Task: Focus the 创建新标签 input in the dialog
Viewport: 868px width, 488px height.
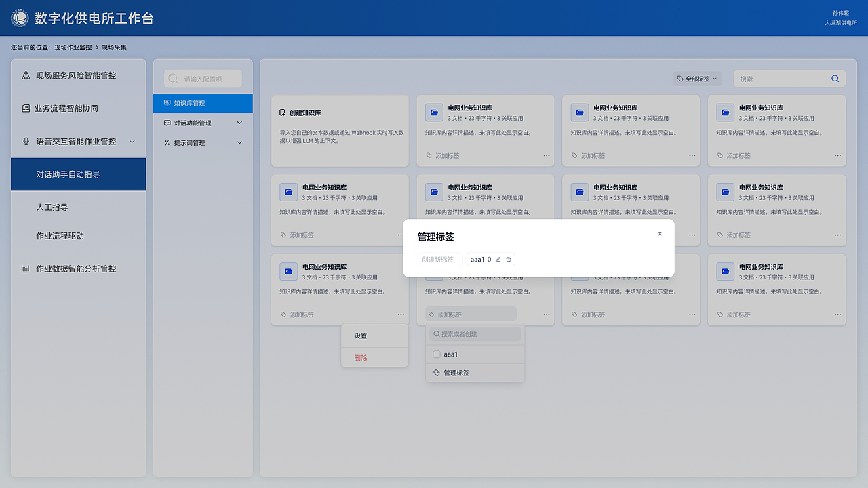Action: point(440,260)
